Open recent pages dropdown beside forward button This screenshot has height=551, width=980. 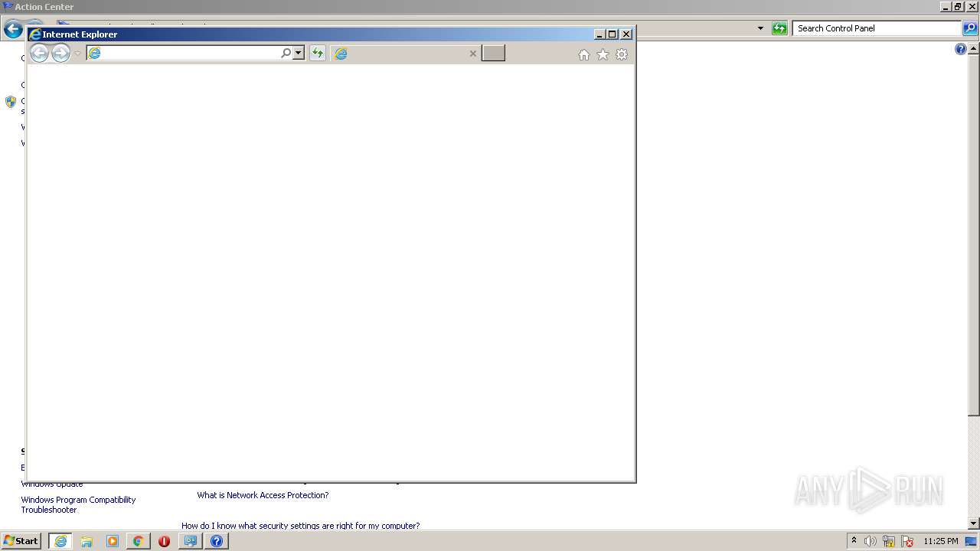tap(77, 54)
